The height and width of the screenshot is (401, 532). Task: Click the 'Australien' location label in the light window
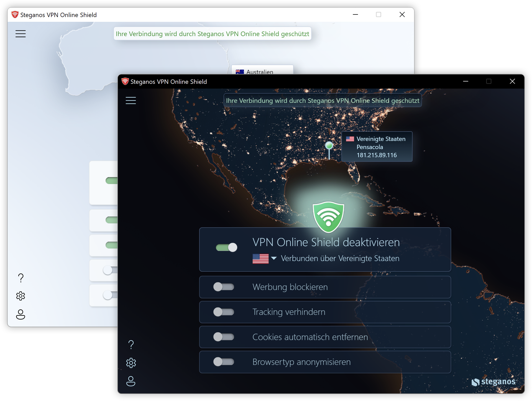[x=260, y=72]
